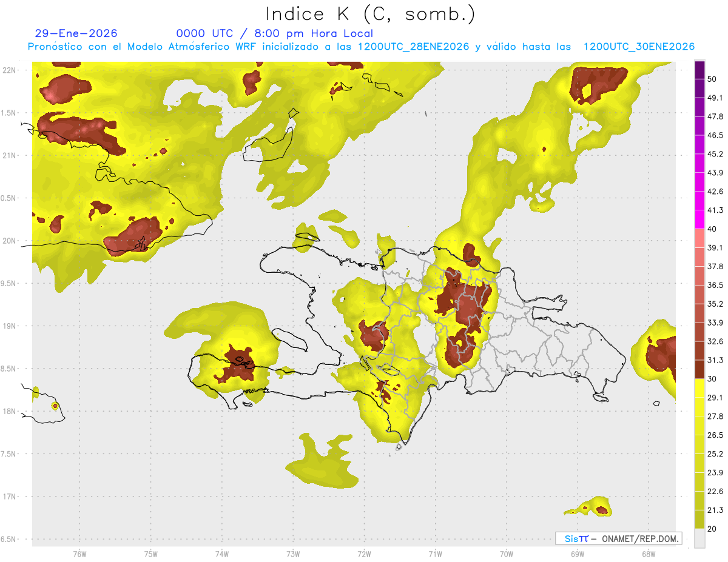Click the colorbar value "39.1"
This screenshot has height=562, width=728.
[x=715, y=247]
